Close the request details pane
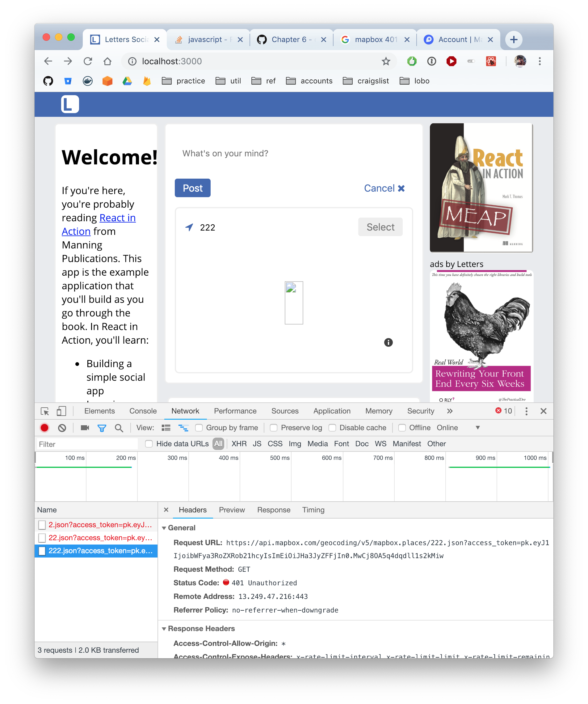Image resolution: width=588 pixels, height=704 pixels. pyautogui.click(x=166, y=510)
